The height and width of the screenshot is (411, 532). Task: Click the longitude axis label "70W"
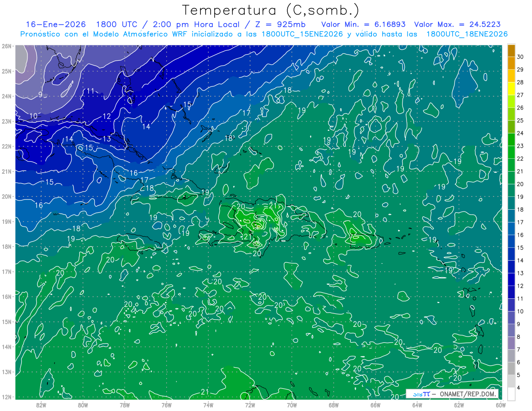(x=292, y=404)
